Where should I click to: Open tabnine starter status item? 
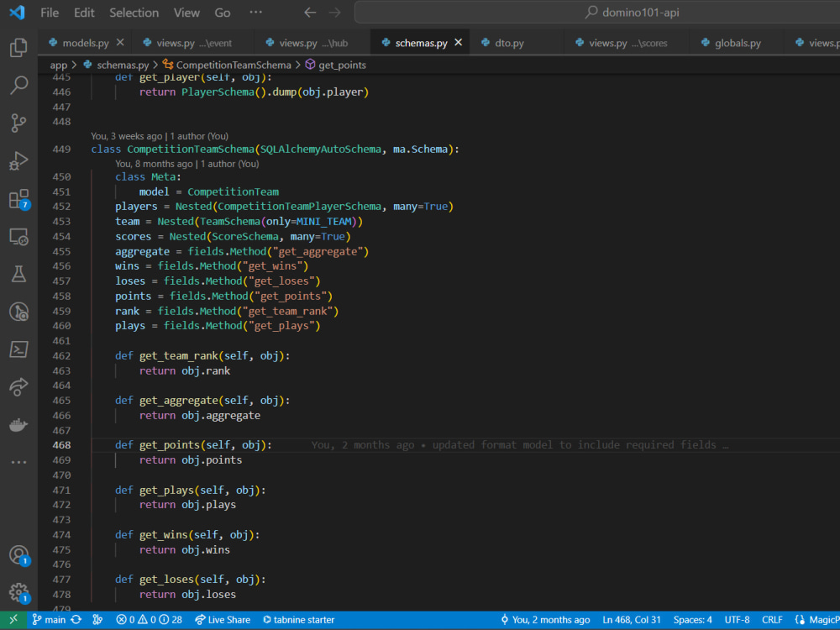click(298, 620)
